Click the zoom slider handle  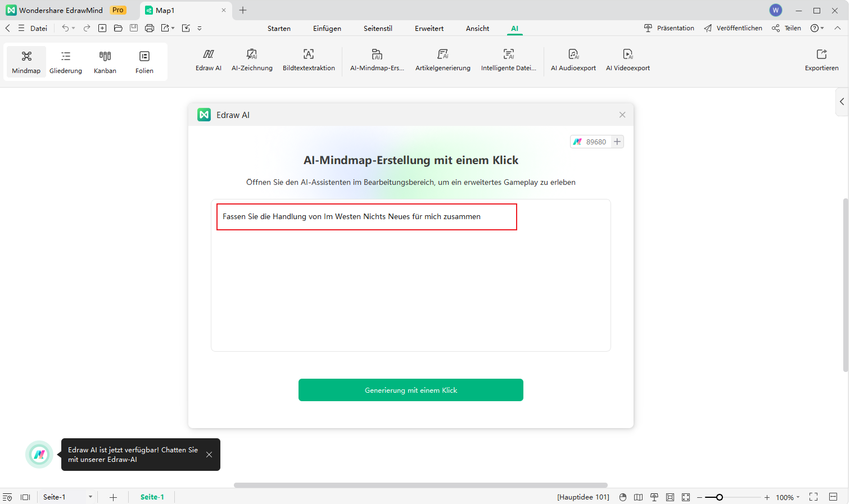coord(719,497)
